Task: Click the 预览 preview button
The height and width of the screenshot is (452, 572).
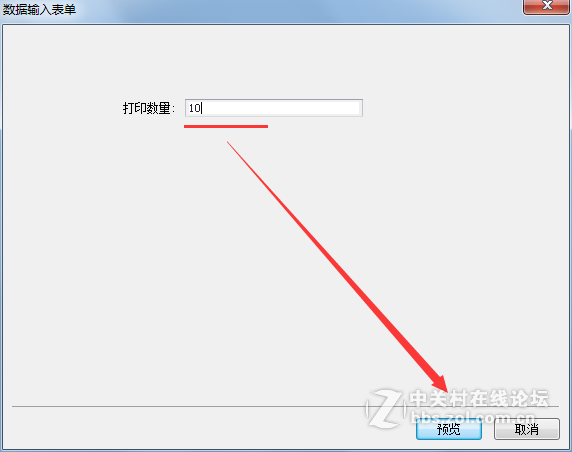Action: [449, 429]
